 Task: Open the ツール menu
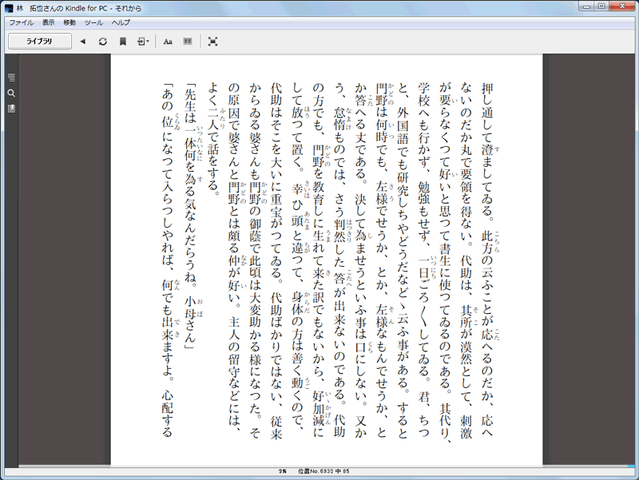[x=94, y=22]
